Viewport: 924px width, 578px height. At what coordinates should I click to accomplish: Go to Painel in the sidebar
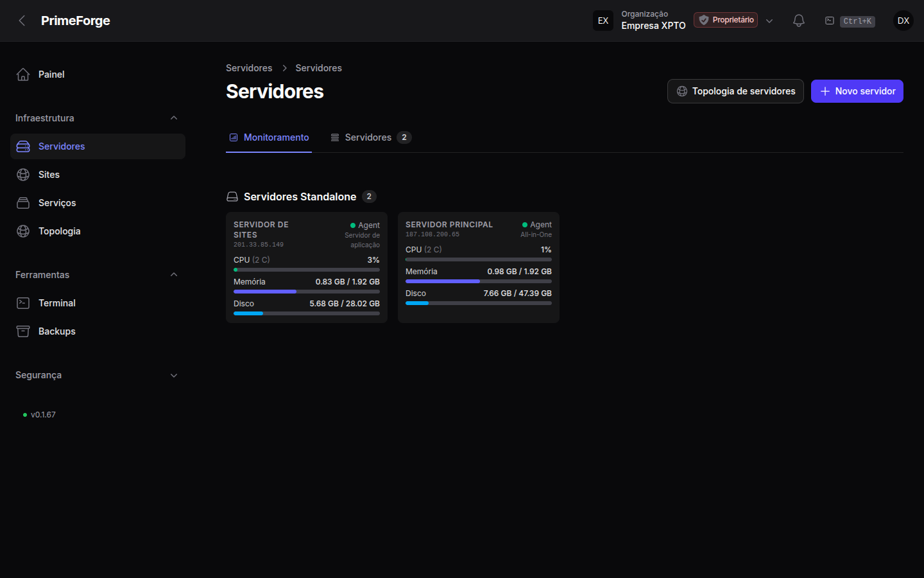point(98,74)
